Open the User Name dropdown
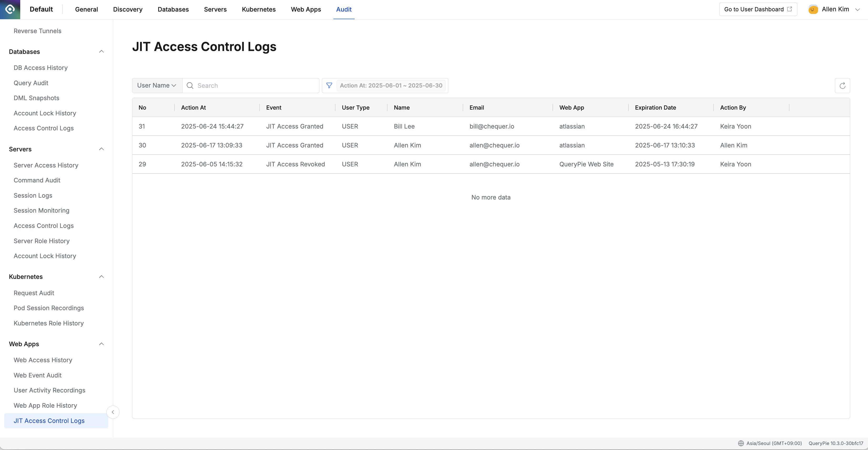This screenshot has width=868, height=450. click(156, 85)
